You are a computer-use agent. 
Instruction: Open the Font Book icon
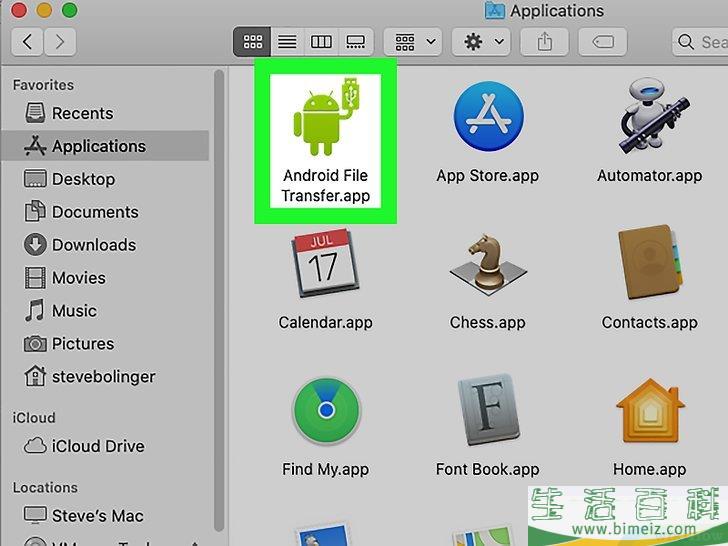[488, 410]
